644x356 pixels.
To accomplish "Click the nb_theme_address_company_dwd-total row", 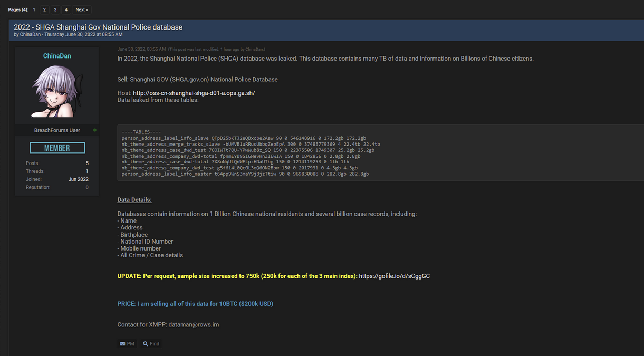I will pyautogui.click(x=241, y=156).
